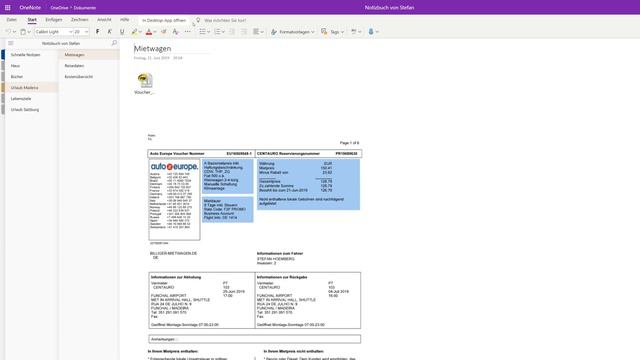Viewport: 640px width, 360px height.
Task: Click the Notizbuch von Stefan sidebar header
Action: (x=61, y=43)
